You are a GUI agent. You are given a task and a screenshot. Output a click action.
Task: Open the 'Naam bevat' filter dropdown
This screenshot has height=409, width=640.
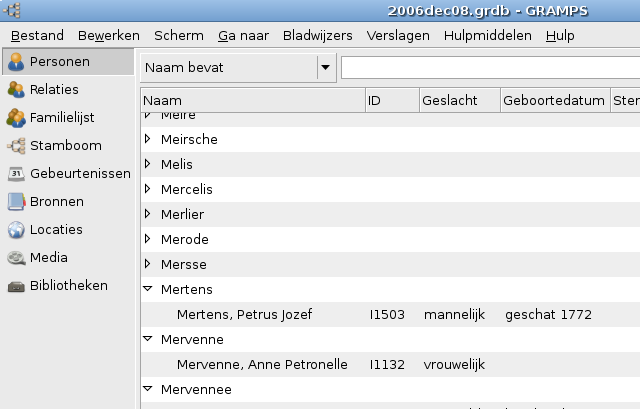(x=325, y=68)
